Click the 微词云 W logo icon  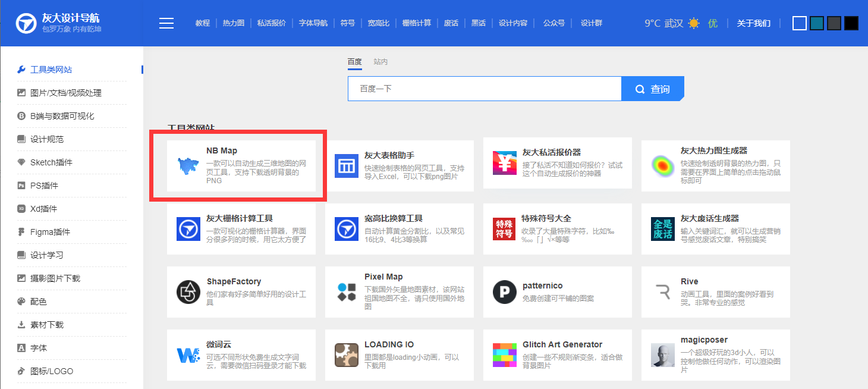pos(188,356)
